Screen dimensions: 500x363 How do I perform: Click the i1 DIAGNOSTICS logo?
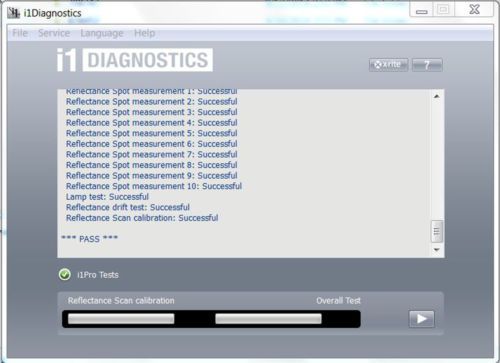coord(135,60)
